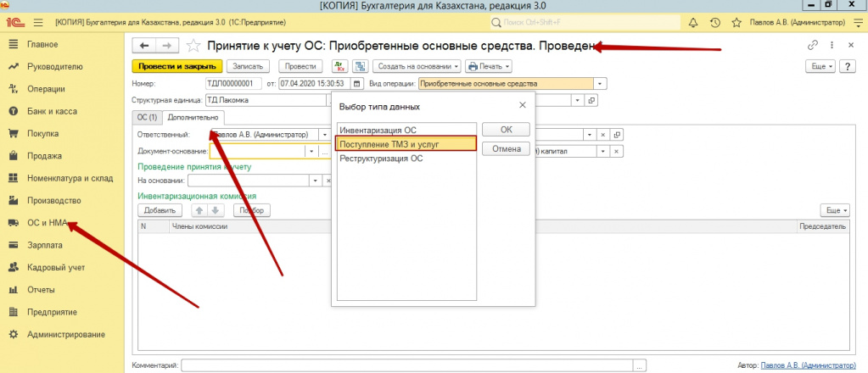Open the Руководителю section
Image resolution: width=868 pixels, height=373 pixels.
54,67
